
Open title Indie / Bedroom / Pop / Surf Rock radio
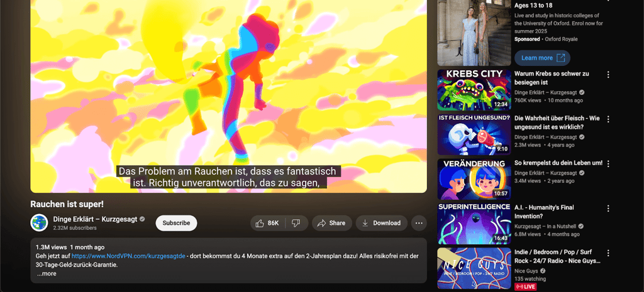(x=557, y=256)
